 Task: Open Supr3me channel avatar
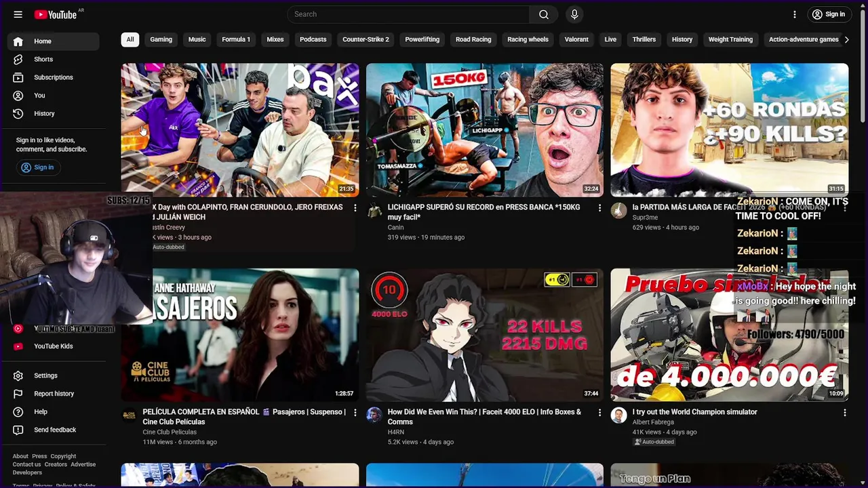pyautogui.click(x=619, y=211)
